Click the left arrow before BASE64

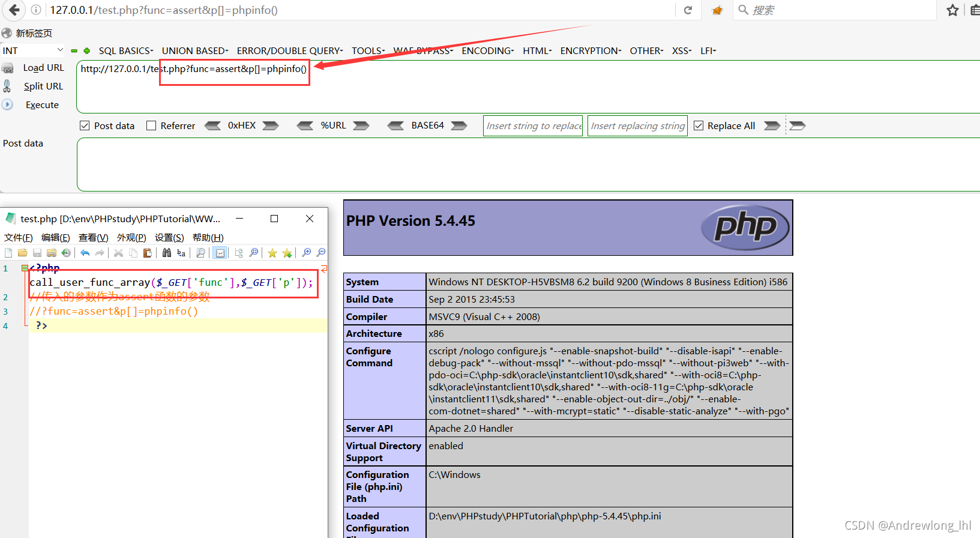tap(395, 125)
